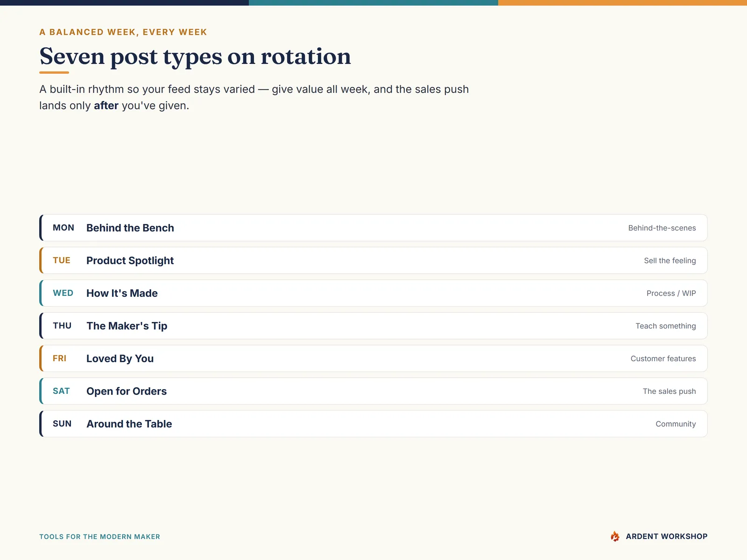This screenshot has height=560, width=747.
Task: Click the 'Customer features' tag
Action: (663, 358)
